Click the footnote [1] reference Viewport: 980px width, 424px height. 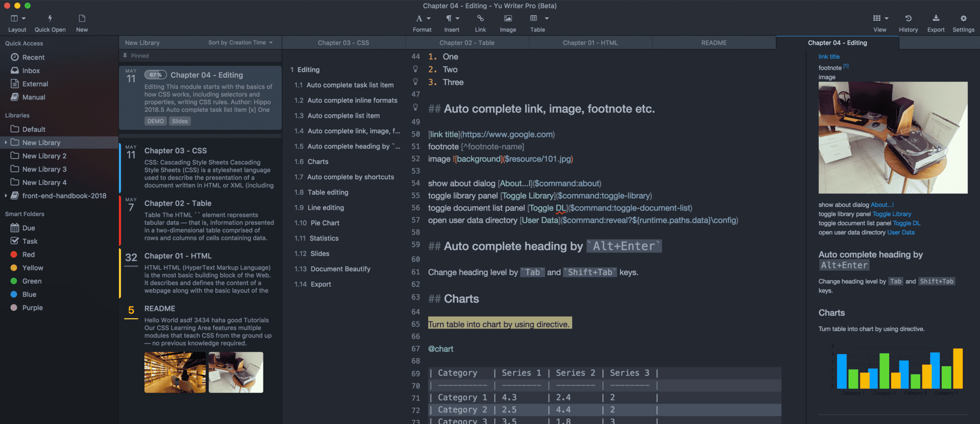(x=846, y=66)
